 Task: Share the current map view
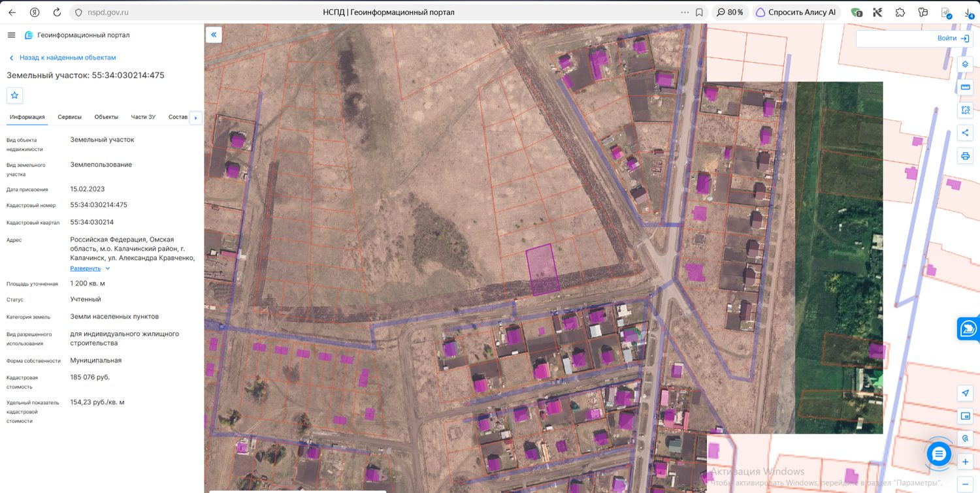point(965,133)
